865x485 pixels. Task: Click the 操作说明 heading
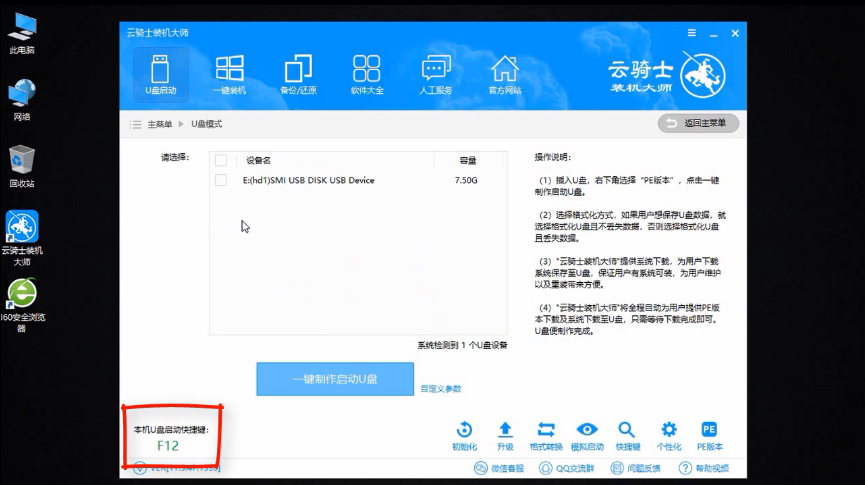[x=552, y=157]
